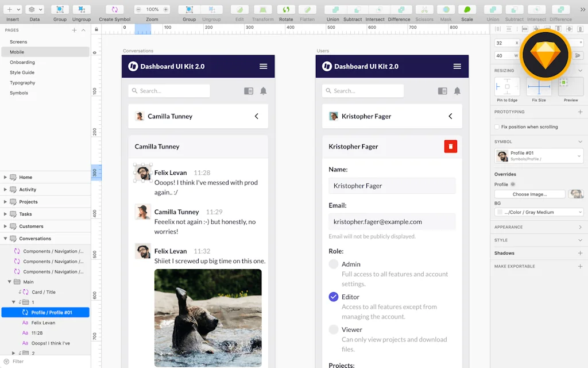Click the 'Choose Image...' button
Screen dimensions: 588x368
[529, 194]
